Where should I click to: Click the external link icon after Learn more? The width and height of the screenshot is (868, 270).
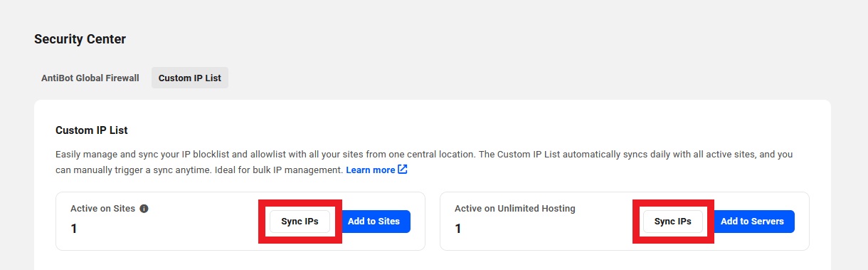point(403,170)
